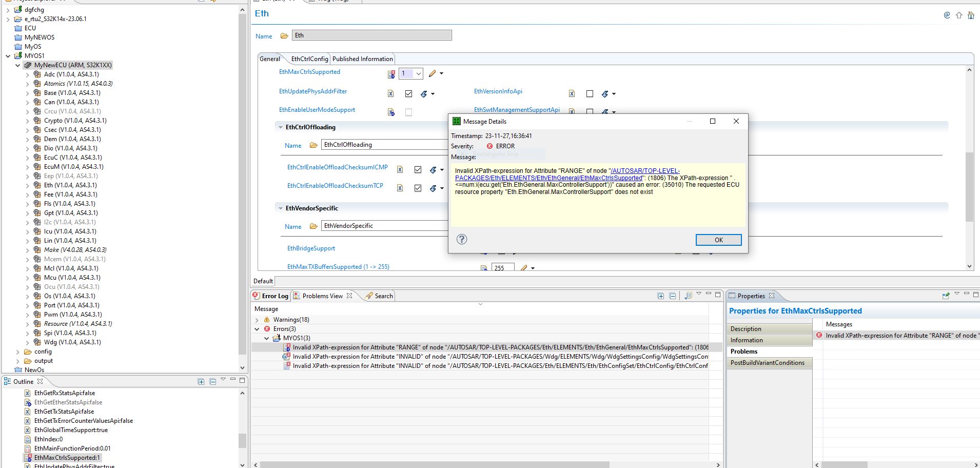
Task: Click the pin icon in the Properties panel toolbar
Action: (x=946, y=296)
